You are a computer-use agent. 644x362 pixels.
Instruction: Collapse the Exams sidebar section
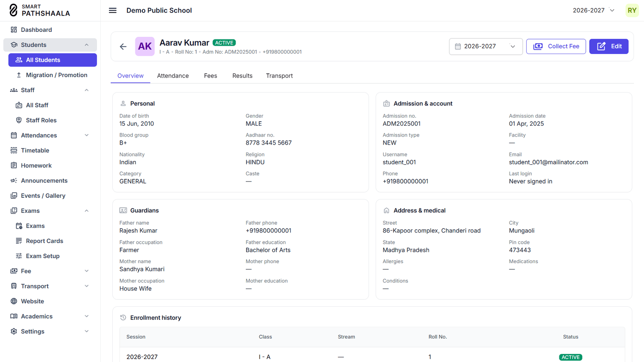[87, 211]
